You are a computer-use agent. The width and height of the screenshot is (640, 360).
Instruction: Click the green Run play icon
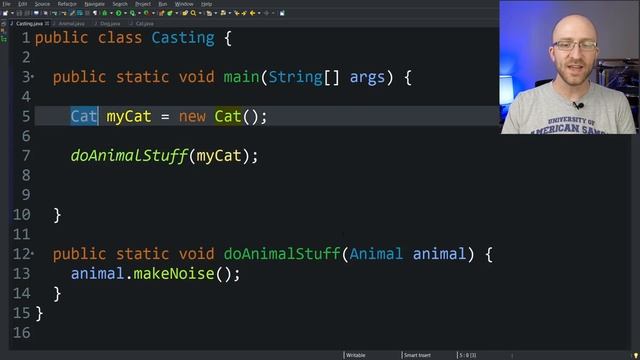pyautogui.click(x=118, y=13)
